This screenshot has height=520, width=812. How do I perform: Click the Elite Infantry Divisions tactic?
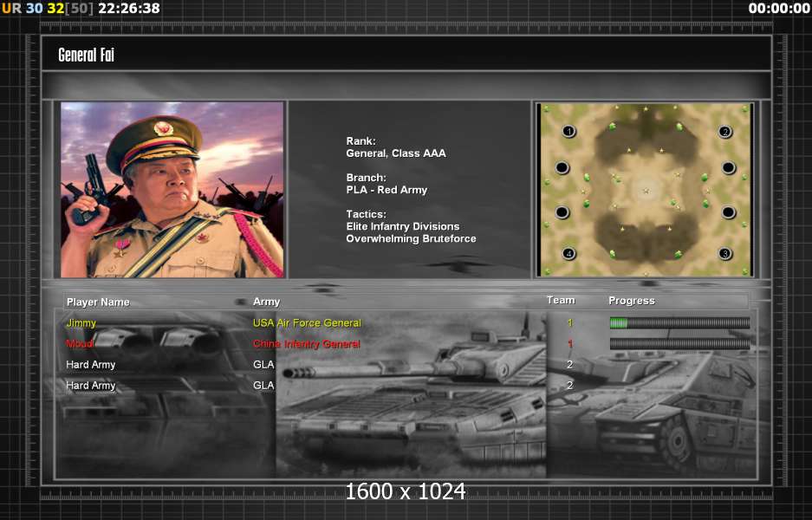[403, 226]
